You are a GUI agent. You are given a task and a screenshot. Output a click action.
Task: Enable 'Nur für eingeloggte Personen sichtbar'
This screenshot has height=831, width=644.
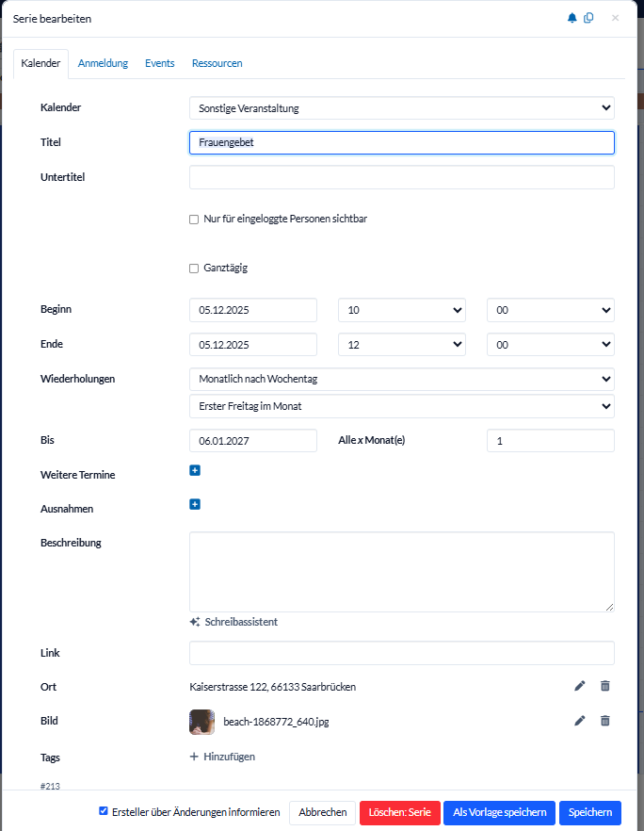[194, 219]
